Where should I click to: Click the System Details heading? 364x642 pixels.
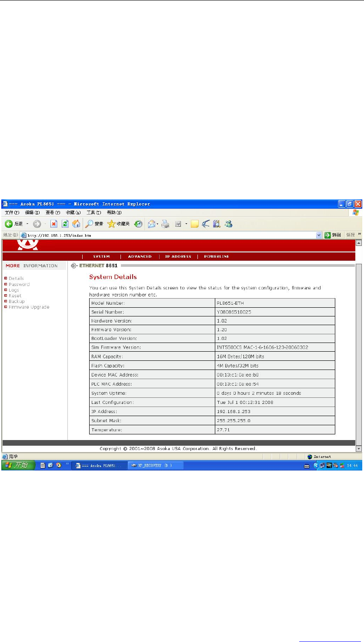[113, 277]
